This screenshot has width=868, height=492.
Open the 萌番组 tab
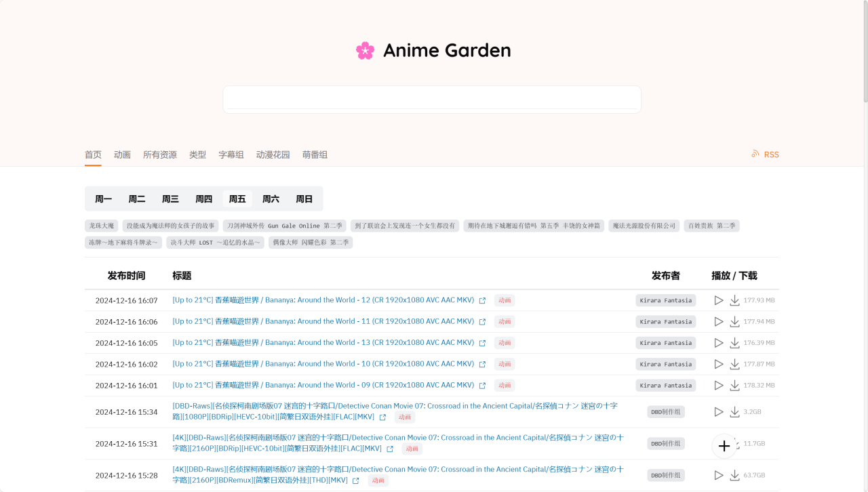click(x=315, y=155)
